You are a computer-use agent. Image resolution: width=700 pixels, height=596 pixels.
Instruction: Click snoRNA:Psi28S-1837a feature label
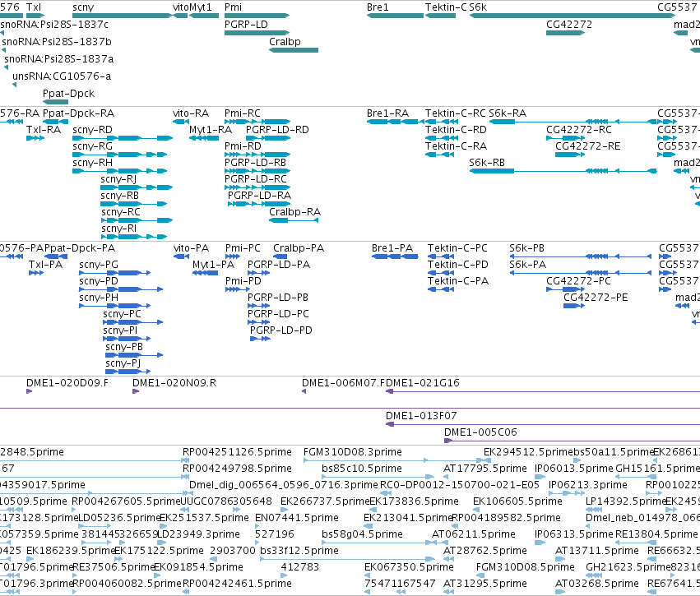[x=59, y=59]
